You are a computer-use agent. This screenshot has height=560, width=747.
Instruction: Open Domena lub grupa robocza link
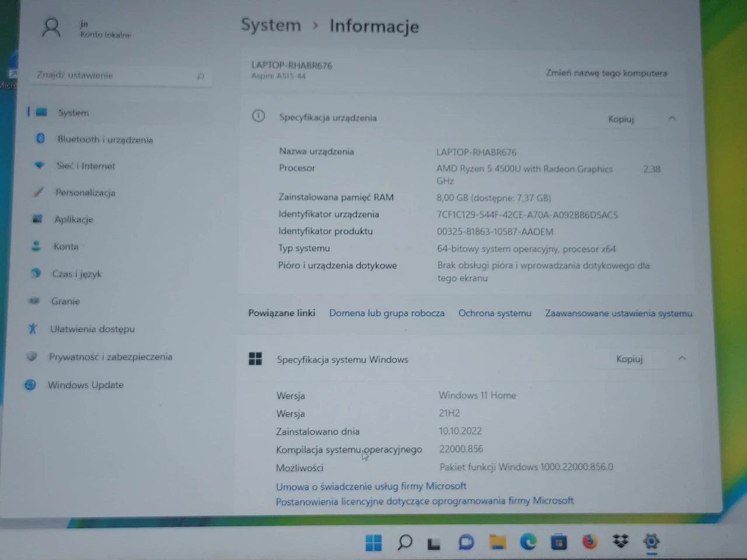tap(387, 313)
